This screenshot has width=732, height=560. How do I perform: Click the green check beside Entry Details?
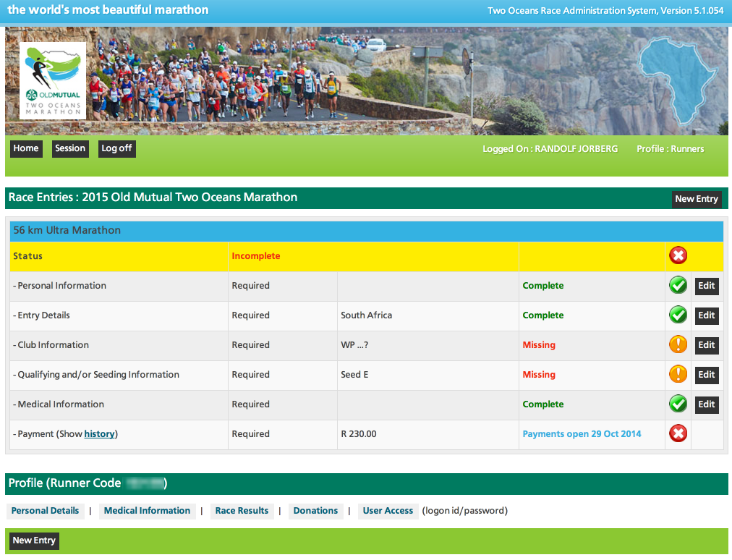pyautogui.click(x=678, y=315)
